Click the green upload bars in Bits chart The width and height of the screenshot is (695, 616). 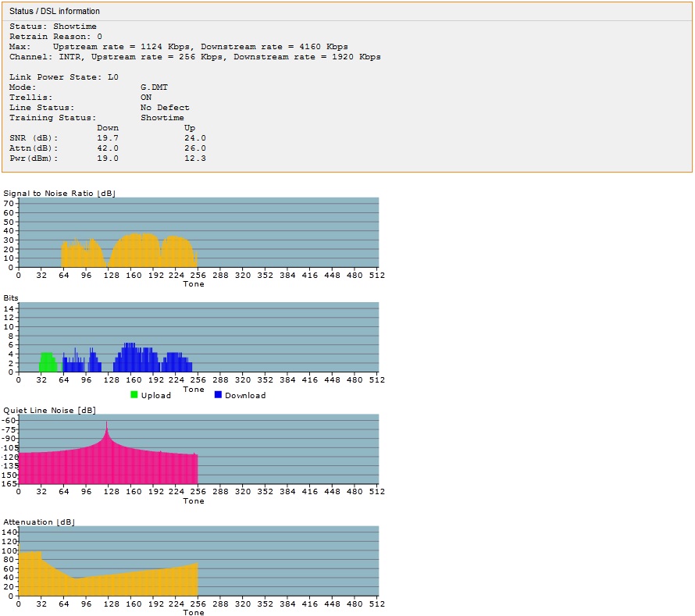click(x=48, y=363)
